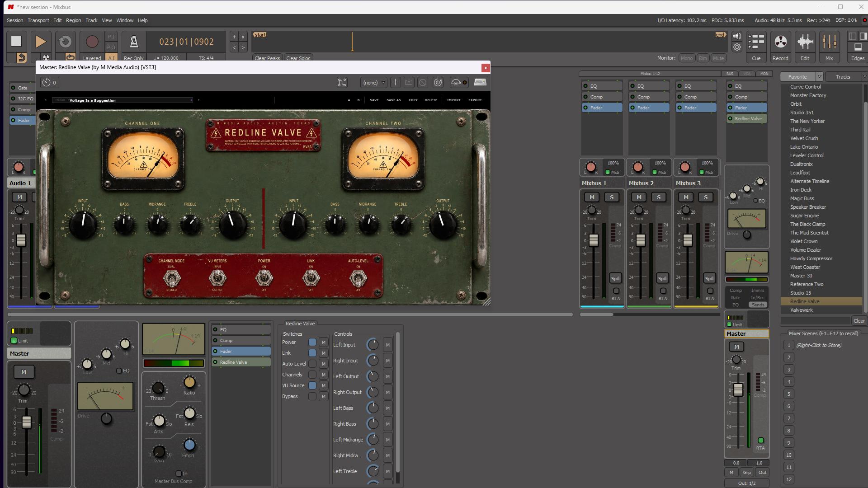Open the gear settings icon near monitor

pos(737,47)
